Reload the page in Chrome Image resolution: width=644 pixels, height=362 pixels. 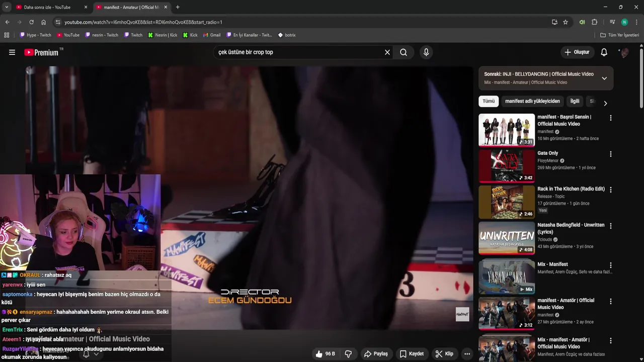31,22
